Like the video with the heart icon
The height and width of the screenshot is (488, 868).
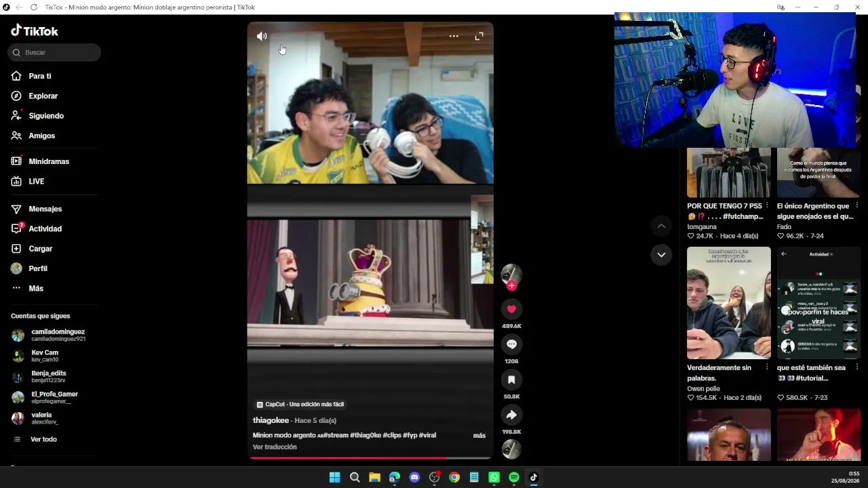tap(511, 309)
